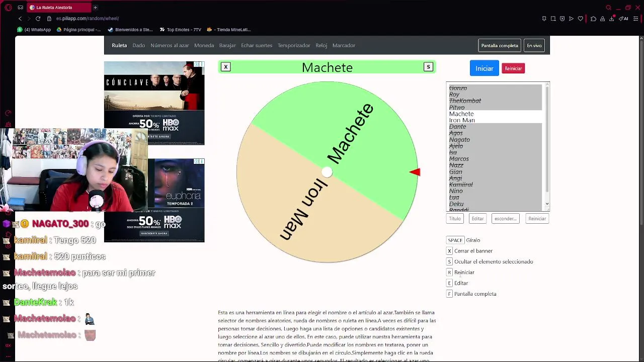
Task: Hide the selected item with S button
Action: click(428, 67)
